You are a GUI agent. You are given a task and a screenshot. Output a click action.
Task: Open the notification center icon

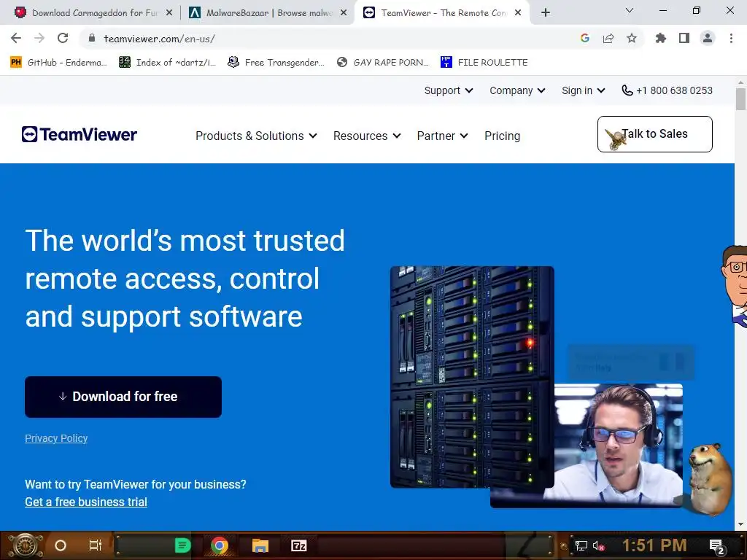click(717, 547)
